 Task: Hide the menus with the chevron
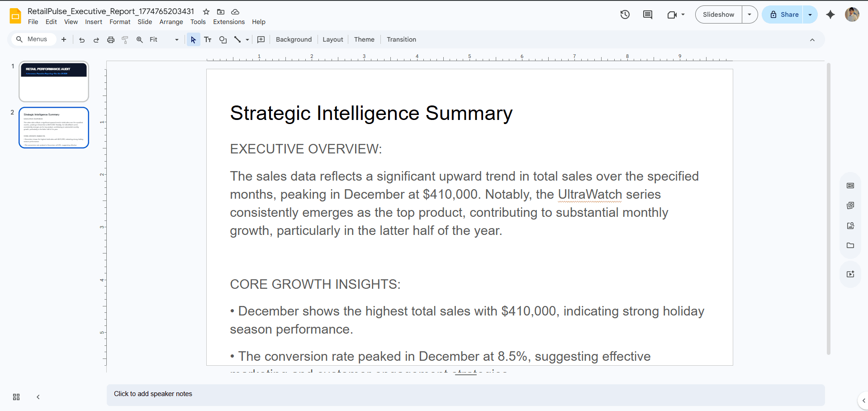click(x=812, y=40)
